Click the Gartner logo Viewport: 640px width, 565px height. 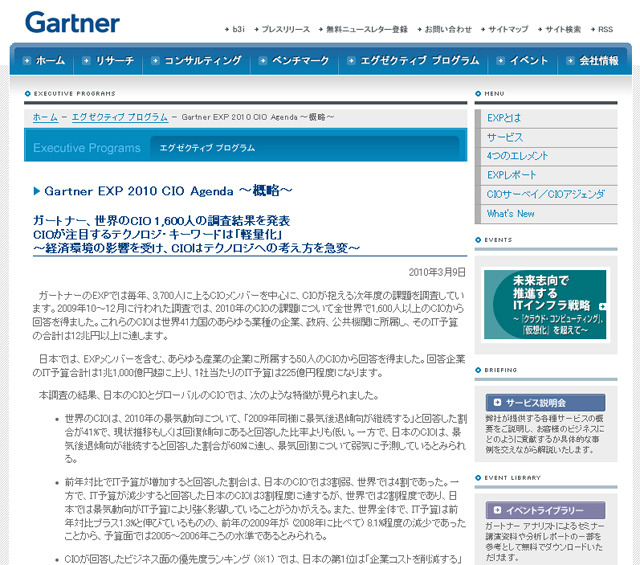pyautogui.click(x=72, y=22)
